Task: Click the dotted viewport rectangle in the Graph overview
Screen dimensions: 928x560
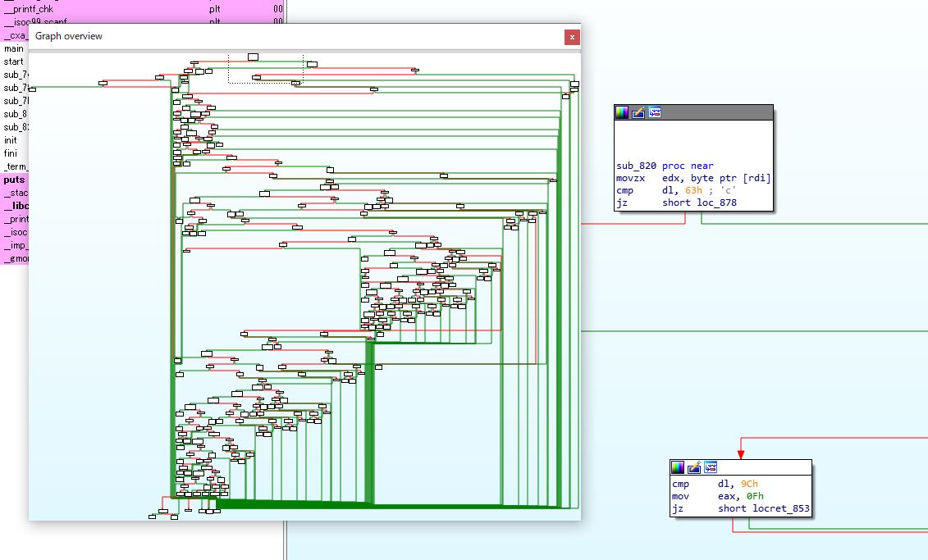Action: (x=266, y=69)
